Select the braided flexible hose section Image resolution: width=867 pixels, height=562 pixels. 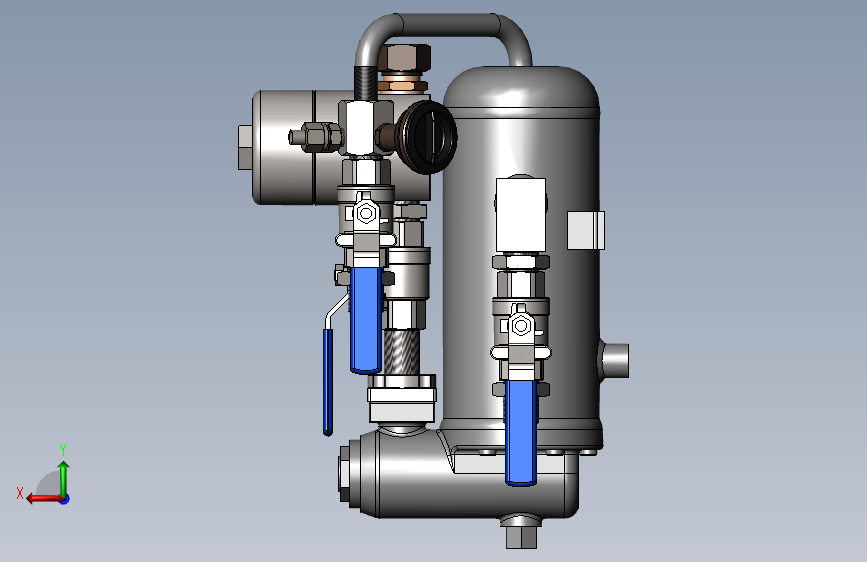[x=401, y=351]
